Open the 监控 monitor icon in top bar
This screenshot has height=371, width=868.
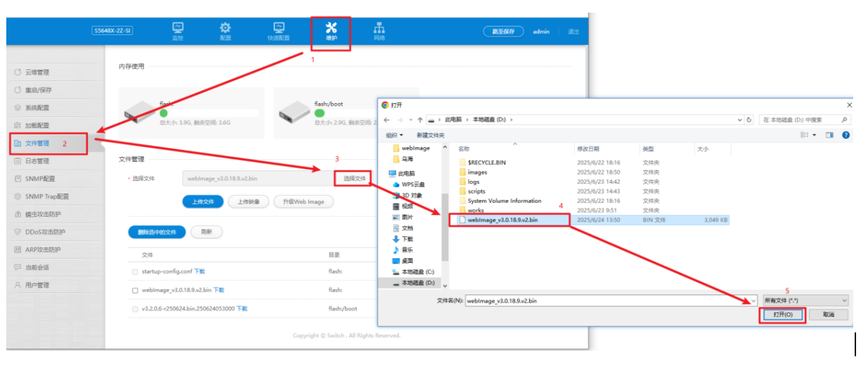[x=178, y=28]
